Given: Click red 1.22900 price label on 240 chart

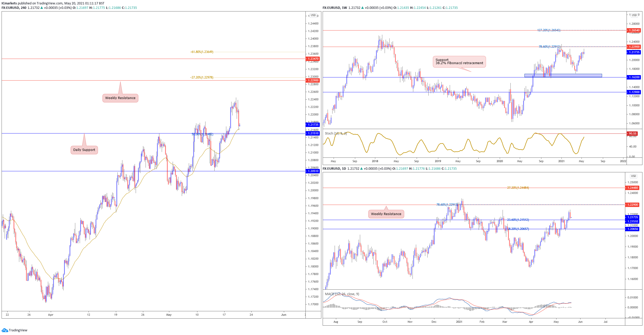Looking at the screenshot, I should point(313,81).
